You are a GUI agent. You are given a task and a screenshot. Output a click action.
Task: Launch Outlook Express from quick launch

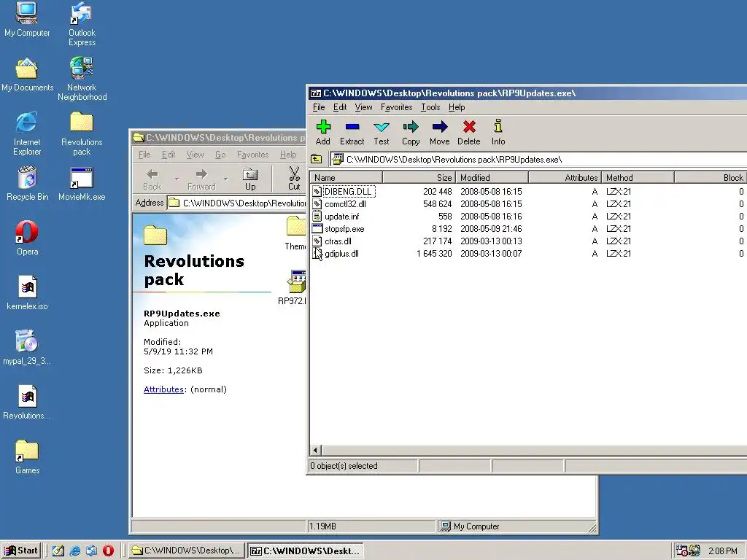pos(91,551)
